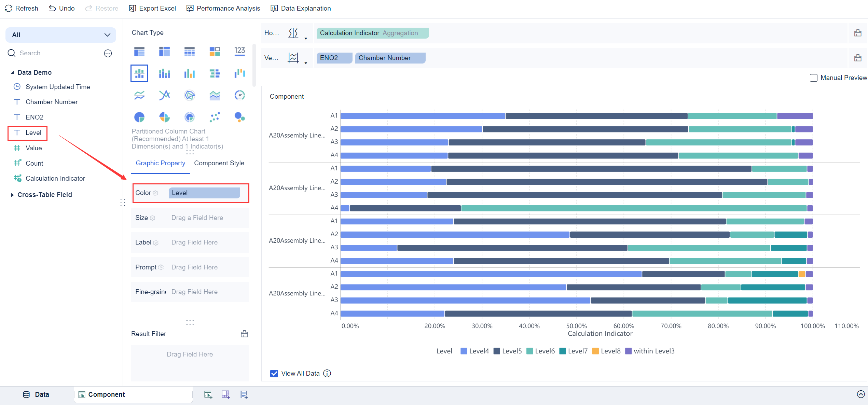Screen dimensions: 868x405
Task: Choose the gauge dashboard chart icon
Action: click(239, 95)
